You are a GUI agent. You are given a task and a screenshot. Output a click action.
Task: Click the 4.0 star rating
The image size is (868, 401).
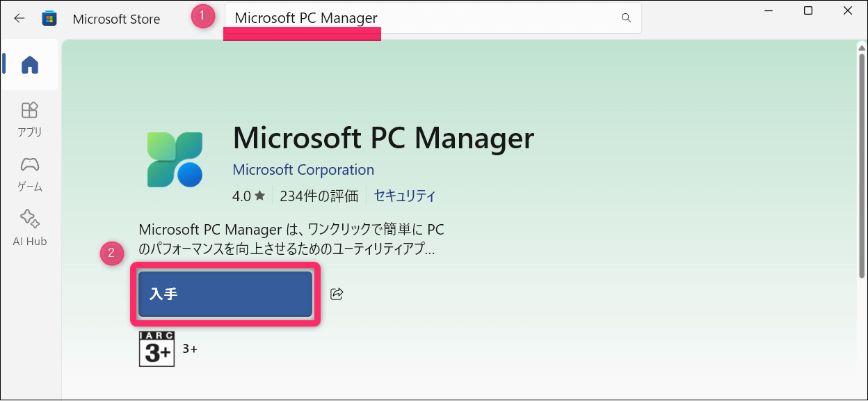[x=248, y=196]
